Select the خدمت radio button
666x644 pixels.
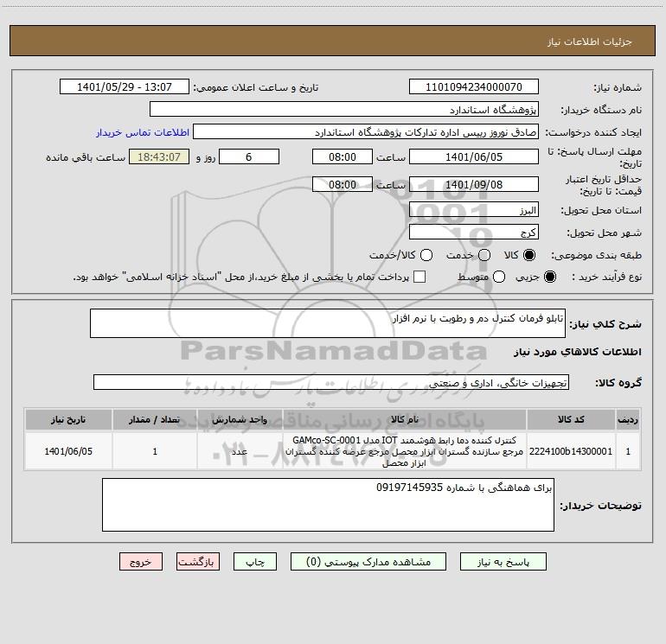pyautogui.click(x=484, y=255)
